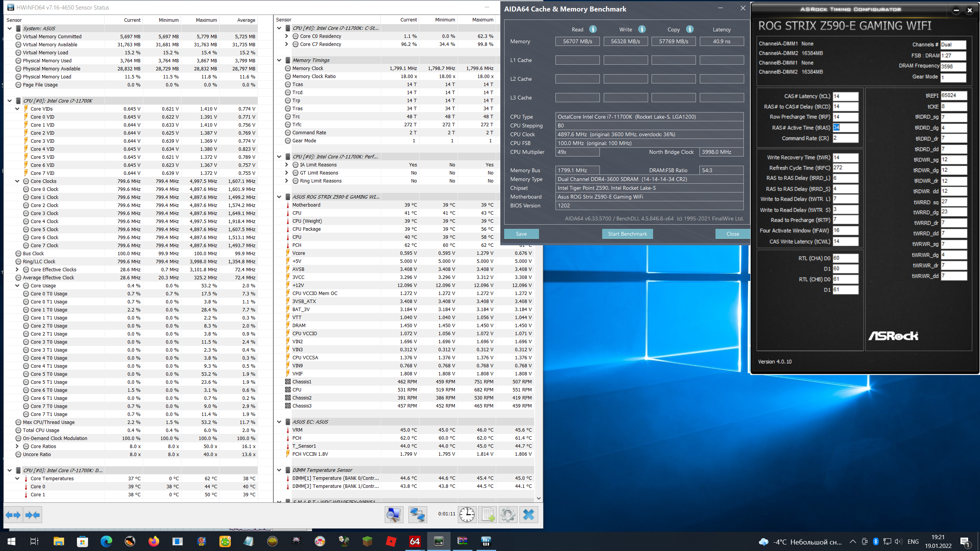Click the log file add icon
Image resolution: width=980 pixels, height=551 pixels.
point(488,515)
